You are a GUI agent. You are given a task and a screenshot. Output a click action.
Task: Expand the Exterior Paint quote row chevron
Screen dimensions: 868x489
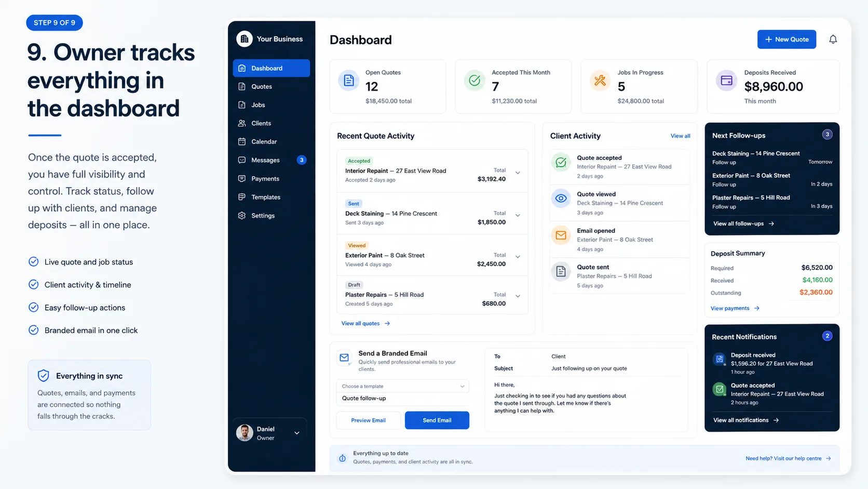point(518,257)
